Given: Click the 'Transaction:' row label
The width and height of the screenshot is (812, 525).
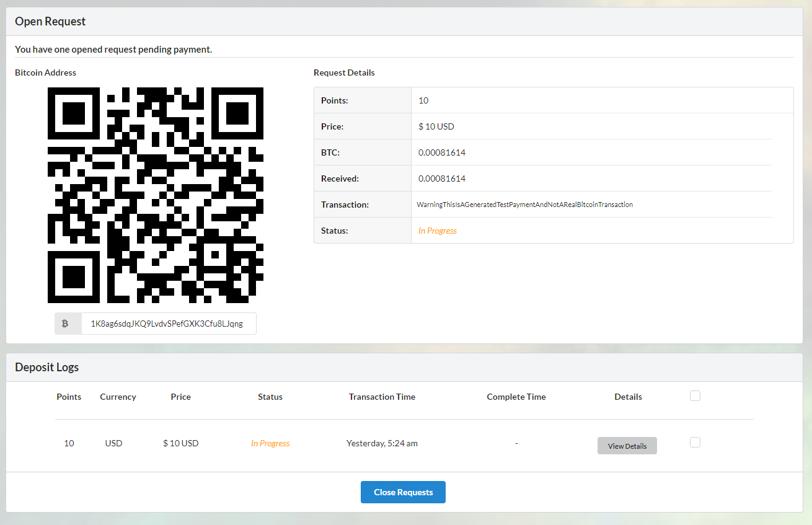Looking at the screenshot, I should point(345,205).
